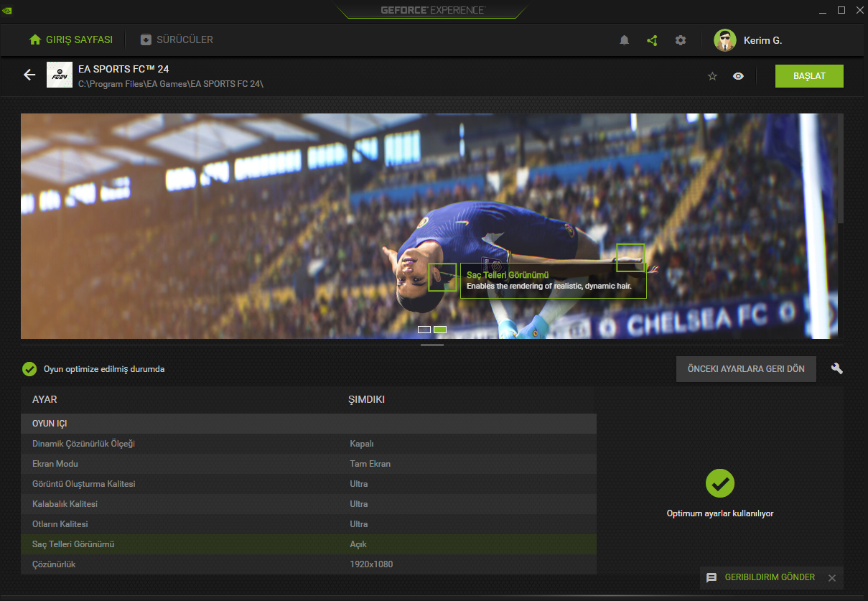Click the Açık value

[358, 544]
